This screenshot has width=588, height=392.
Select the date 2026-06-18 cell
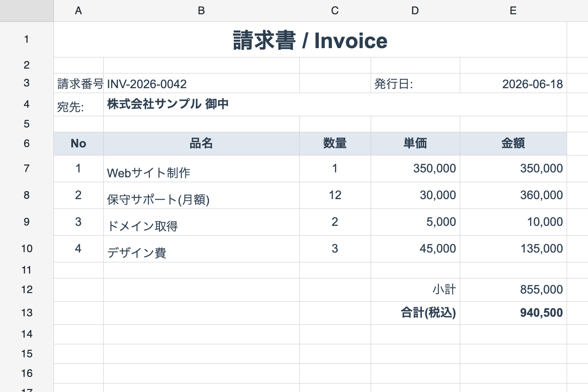pyautogui.click(x=513, y=83)
